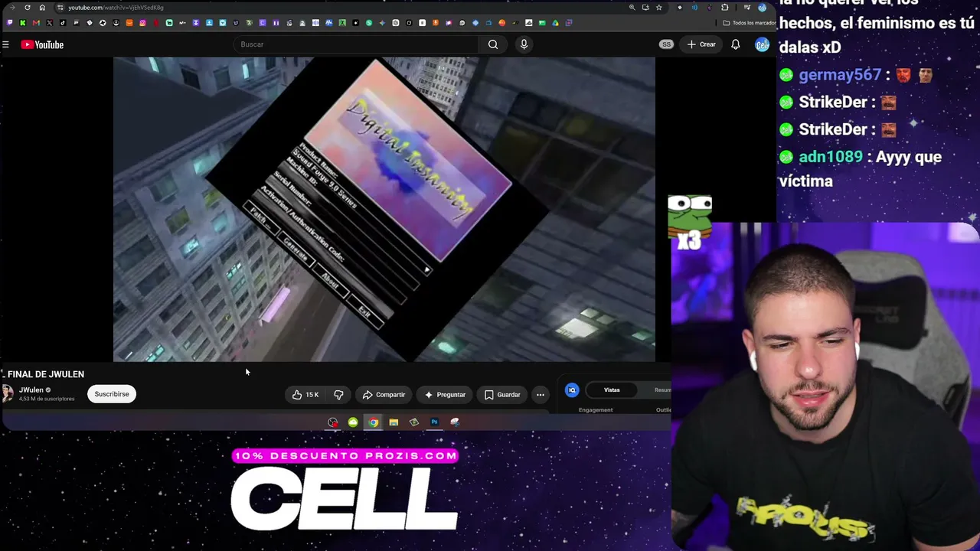Open YouTube notifications bell
This screenshot has height=551, width=980.
735,44
